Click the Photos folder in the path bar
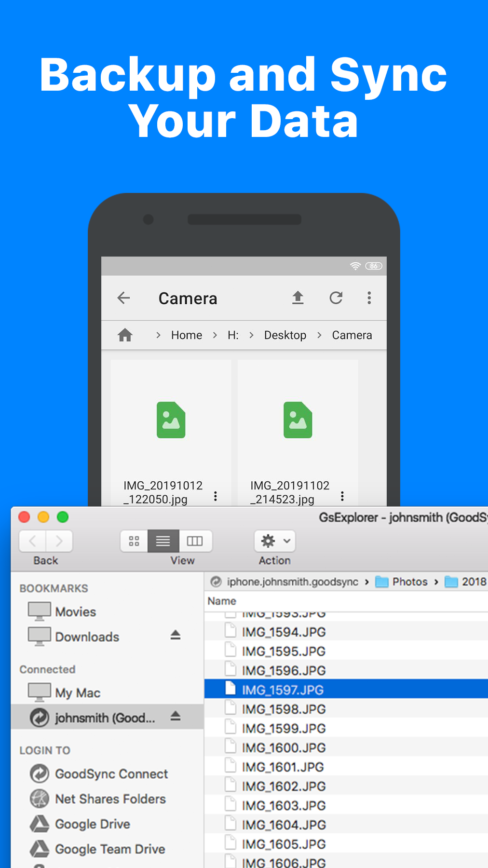This screenshot has height=868, width=488. [402, 582]
